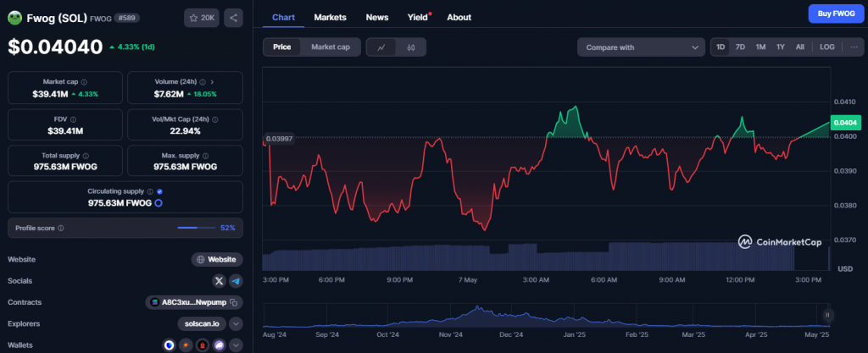The image size is (868, 353).
Task: Add Fwog to watchlist via star button
Action: click(202, 18)
